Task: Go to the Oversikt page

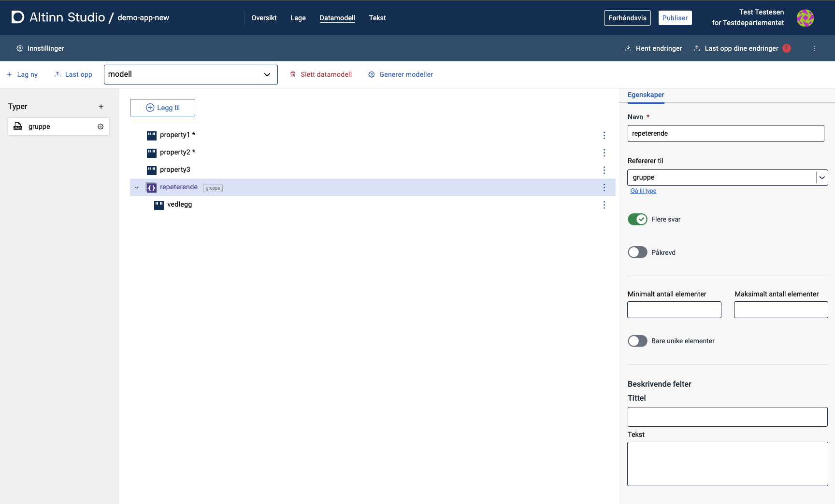Action: 264,18
